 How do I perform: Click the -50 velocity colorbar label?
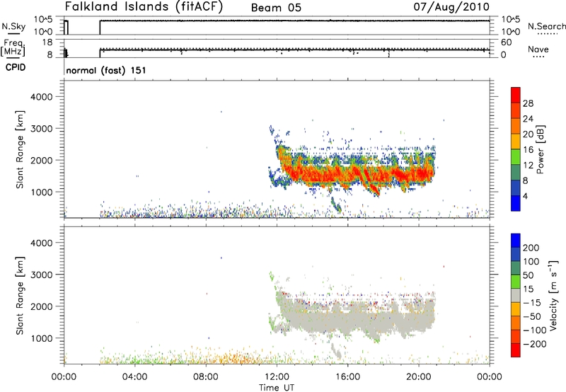[532, 316]
